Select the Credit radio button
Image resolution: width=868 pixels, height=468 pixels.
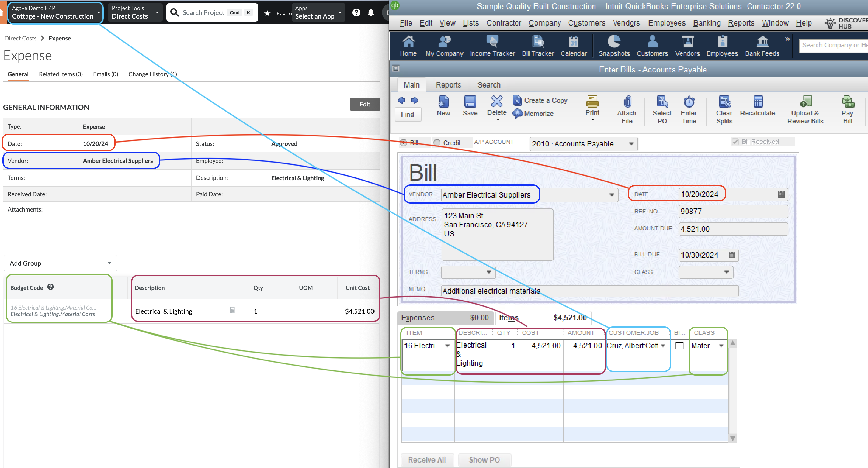pos(437,143)
